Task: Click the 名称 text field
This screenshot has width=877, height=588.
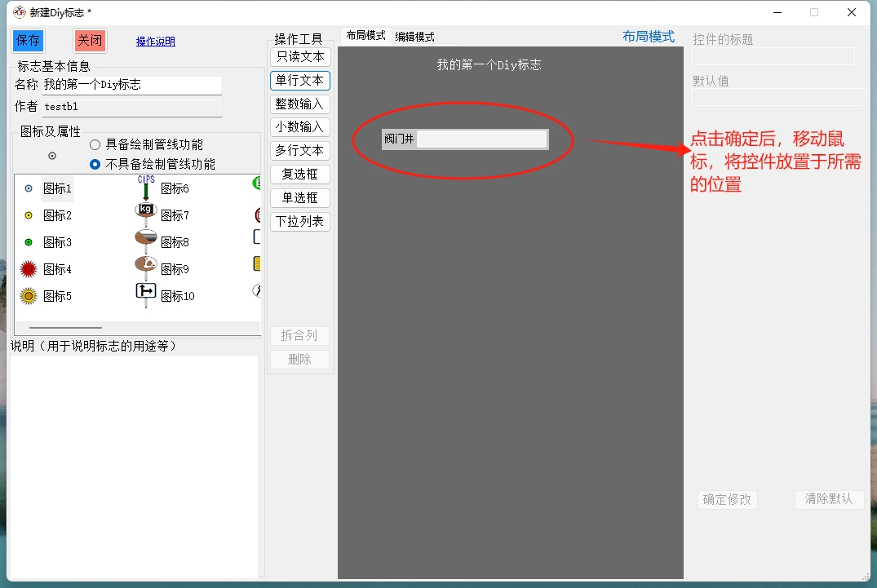Action: (131, 85)
